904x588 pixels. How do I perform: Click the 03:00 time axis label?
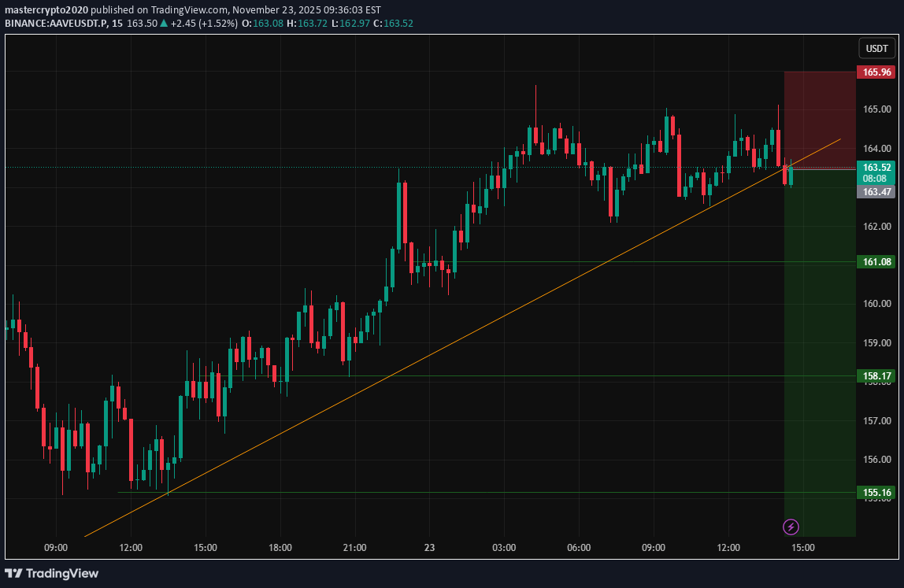[504, 548]
